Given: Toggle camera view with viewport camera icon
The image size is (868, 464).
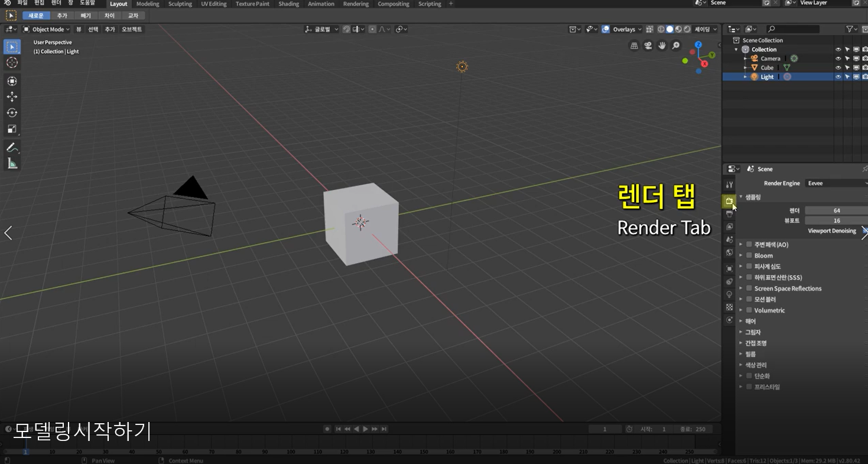Looking at the screenshot, I should [648, 46].
